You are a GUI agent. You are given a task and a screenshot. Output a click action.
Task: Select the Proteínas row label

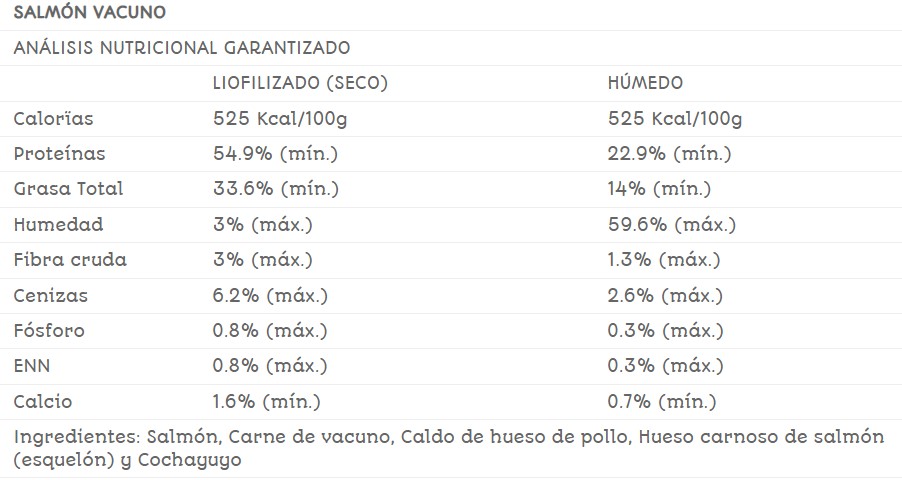pyautogui.click(x=59, y=154)
